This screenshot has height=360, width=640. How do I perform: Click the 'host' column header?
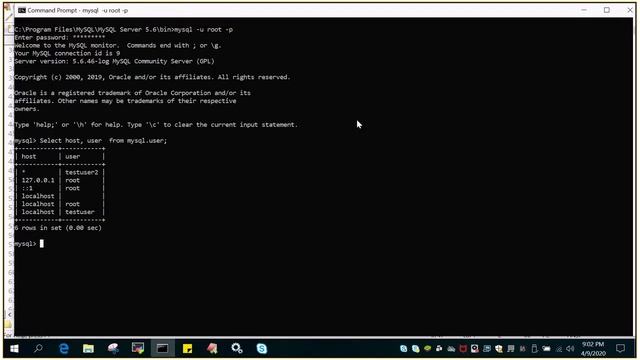click(29, 156)
